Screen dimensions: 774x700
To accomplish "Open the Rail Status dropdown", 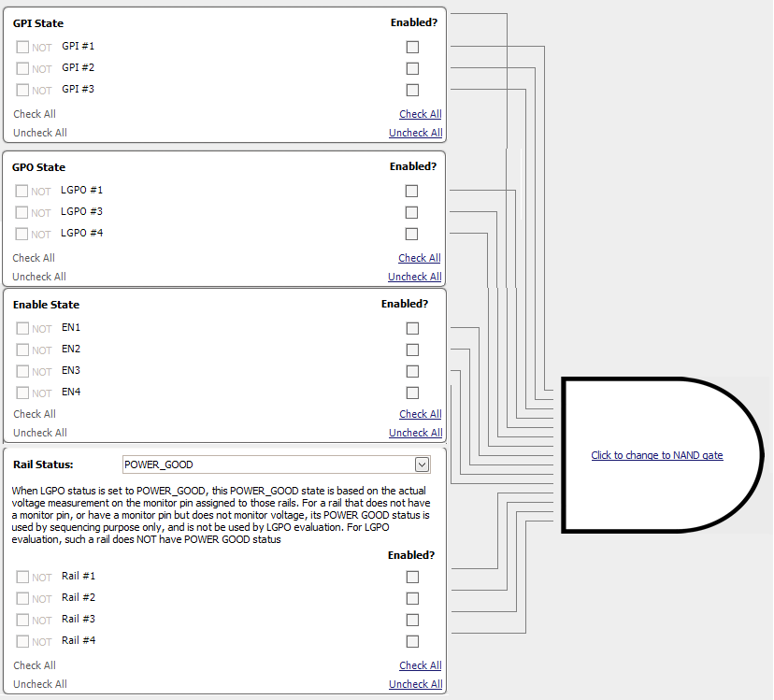I will point(422,464).
